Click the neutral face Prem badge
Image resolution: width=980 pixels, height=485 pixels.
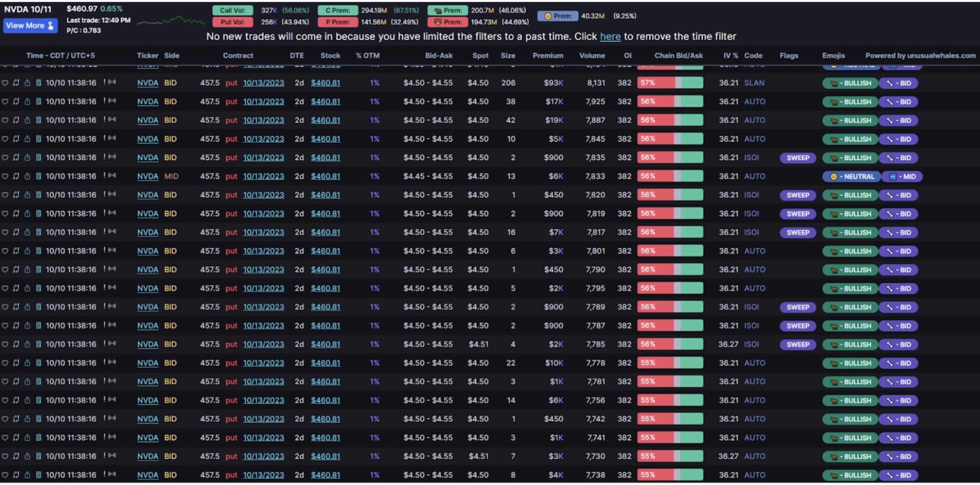point(558,16)
